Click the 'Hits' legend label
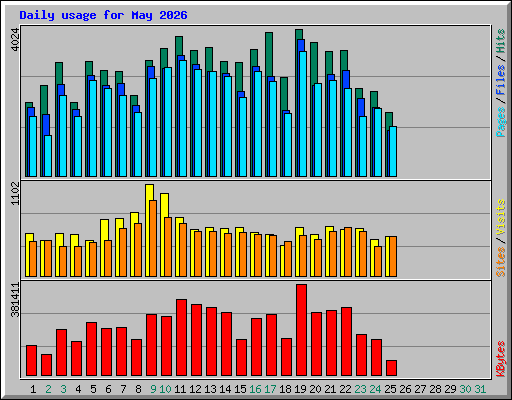512x400 pixels. [501, 41]
